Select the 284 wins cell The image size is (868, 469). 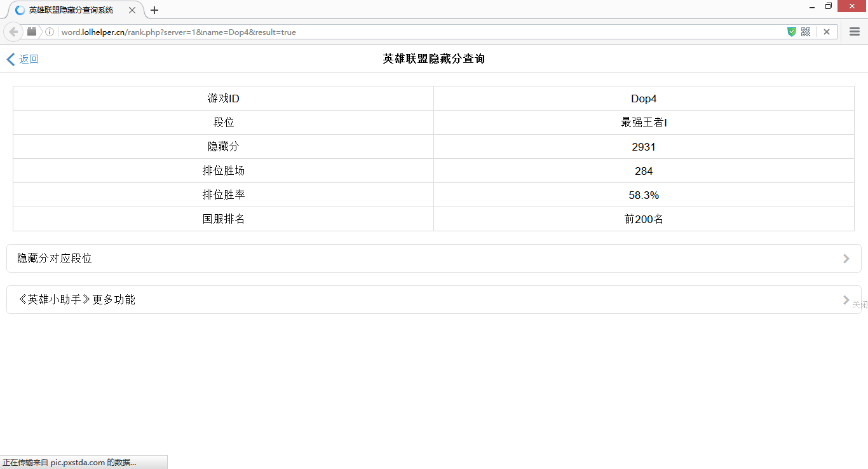point(644,171)
